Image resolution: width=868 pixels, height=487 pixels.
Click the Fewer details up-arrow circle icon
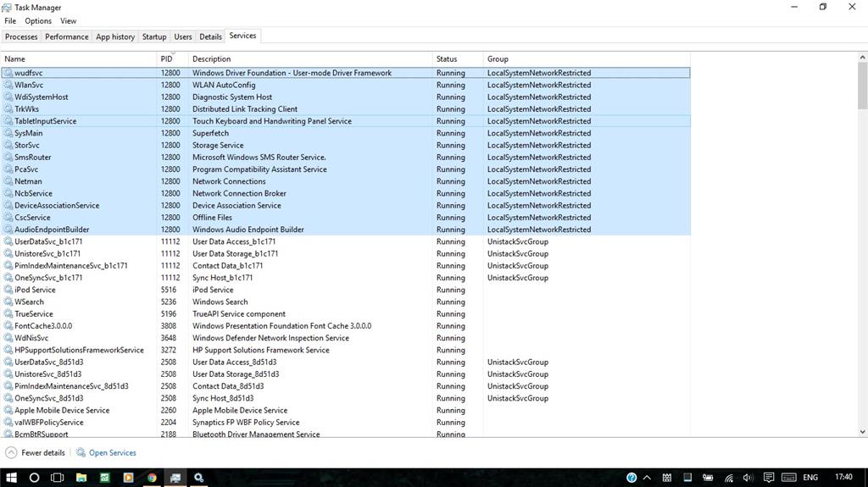point(11,452)
